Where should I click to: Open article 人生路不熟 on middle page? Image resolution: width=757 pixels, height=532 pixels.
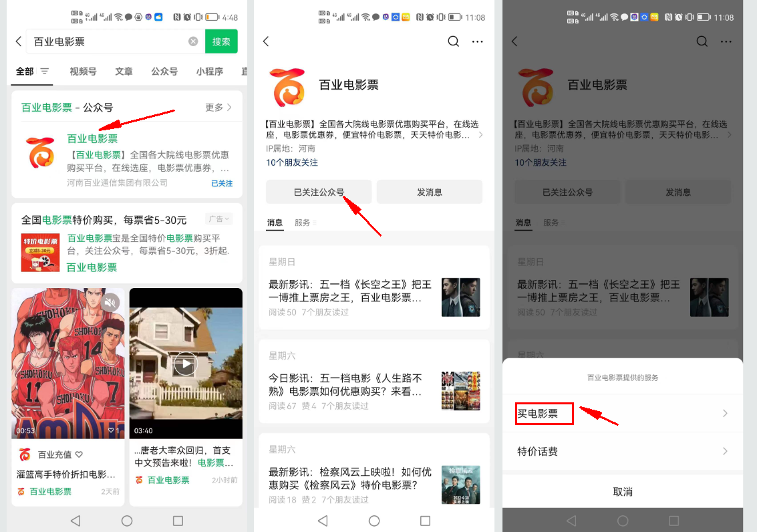coord(345,385)
